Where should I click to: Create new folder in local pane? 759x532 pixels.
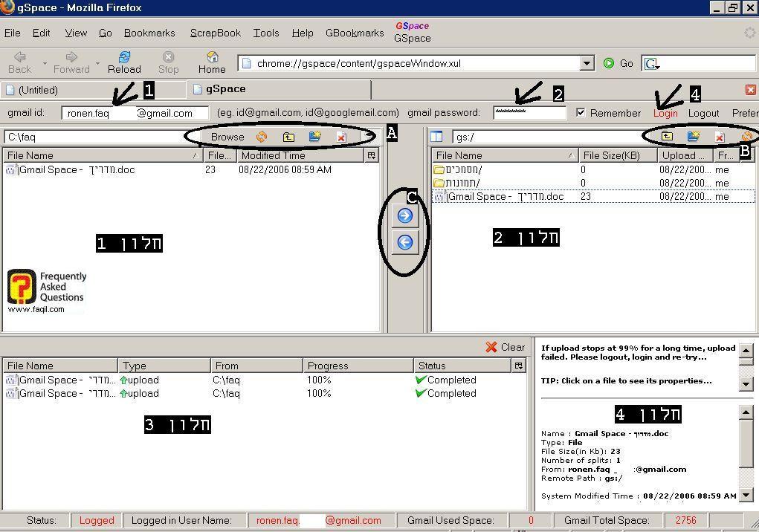(x=315, y=137)
